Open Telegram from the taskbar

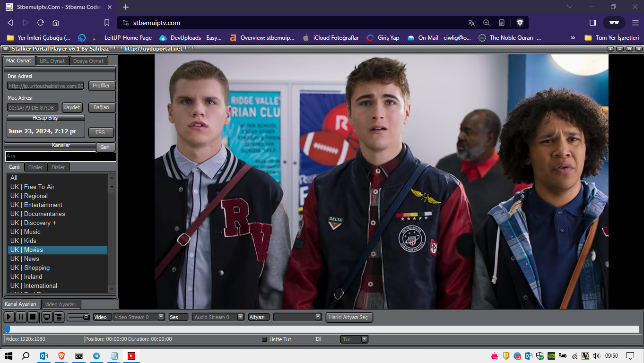(x=96, y=356)
